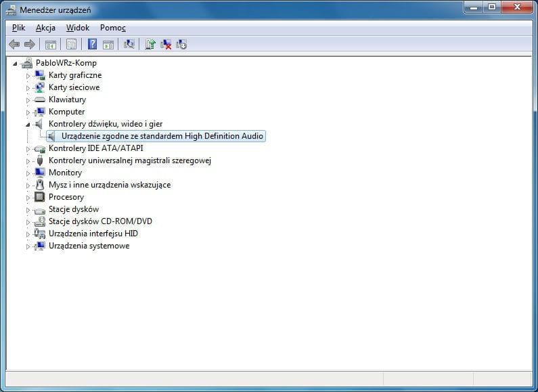Open the Properties toolbar icon
The height and width of the screenshot is (392, 538).
(x=71, y=44)
